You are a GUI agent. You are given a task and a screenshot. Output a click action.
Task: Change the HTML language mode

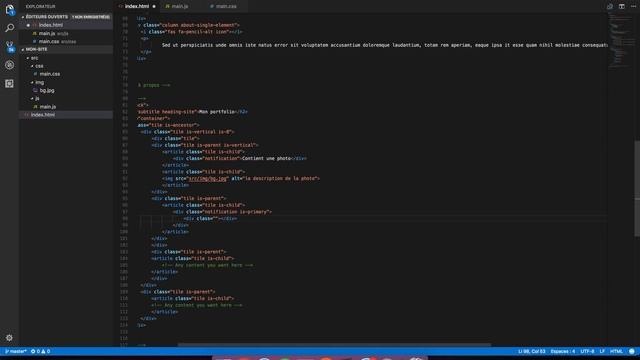coord(616,351)
